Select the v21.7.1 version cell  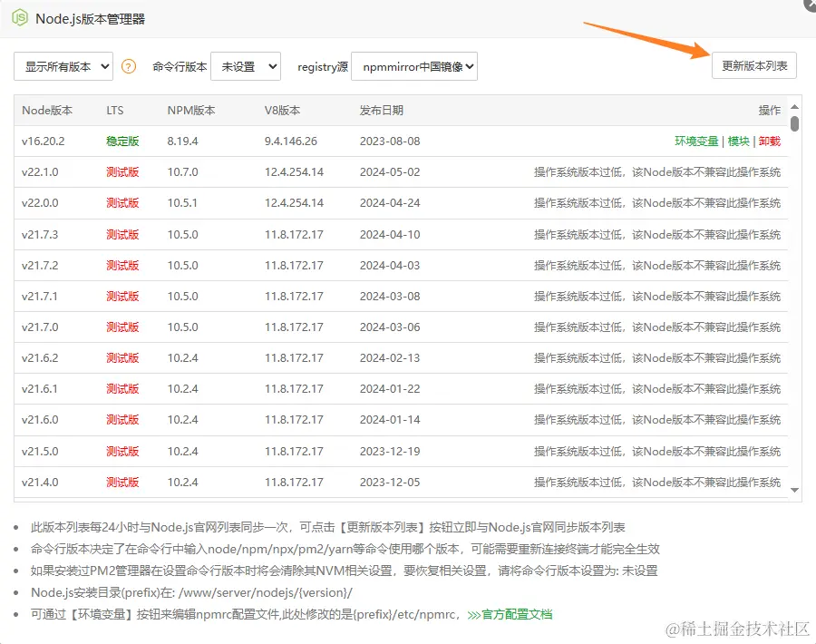point(40,296)
